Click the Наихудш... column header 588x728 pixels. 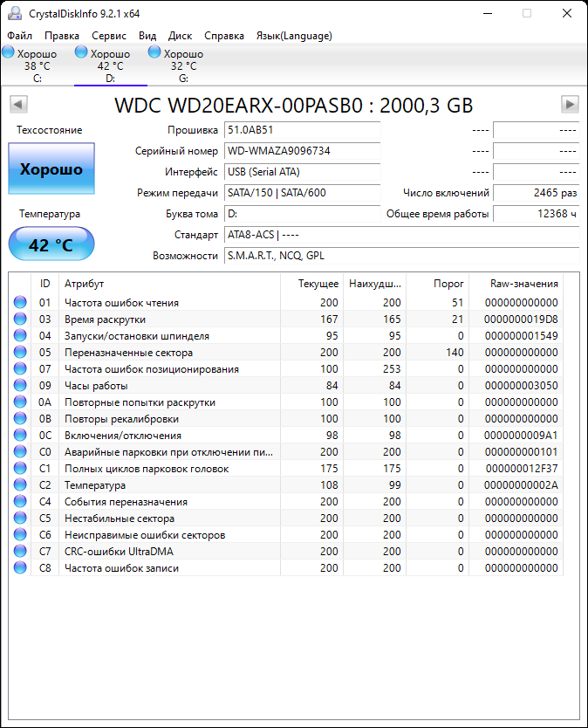click(x=374, y=283)
